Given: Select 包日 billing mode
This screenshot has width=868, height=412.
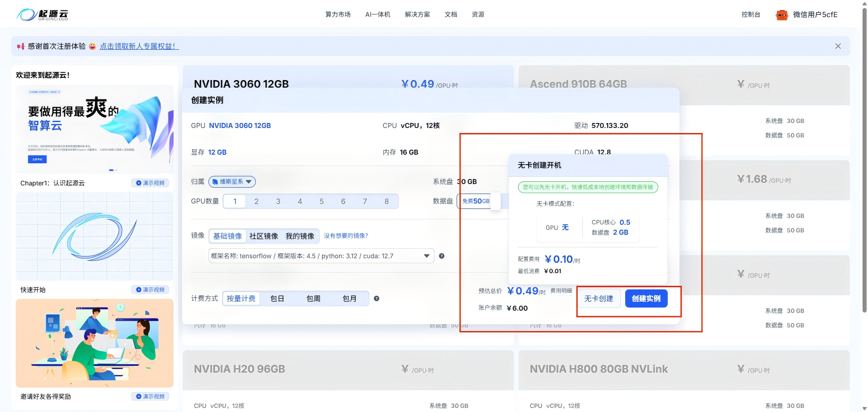Looking at the screenshot, I should click(x=277, y=298).
